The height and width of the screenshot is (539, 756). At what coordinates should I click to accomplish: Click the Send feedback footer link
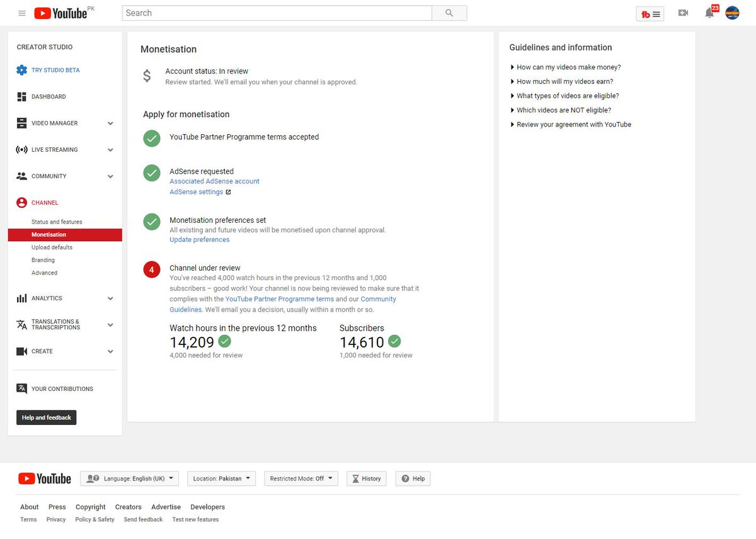(x=143, y=519)
